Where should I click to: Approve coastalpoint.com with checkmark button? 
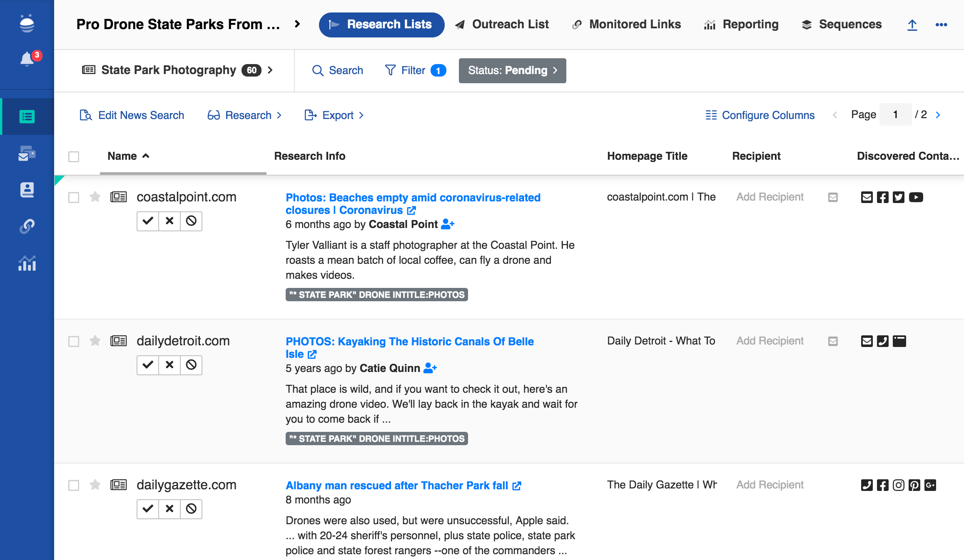(148, 221)
